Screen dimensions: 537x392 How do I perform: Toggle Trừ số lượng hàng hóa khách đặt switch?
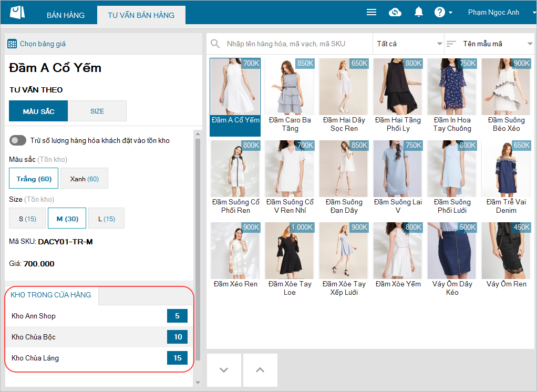coord(18,140)
